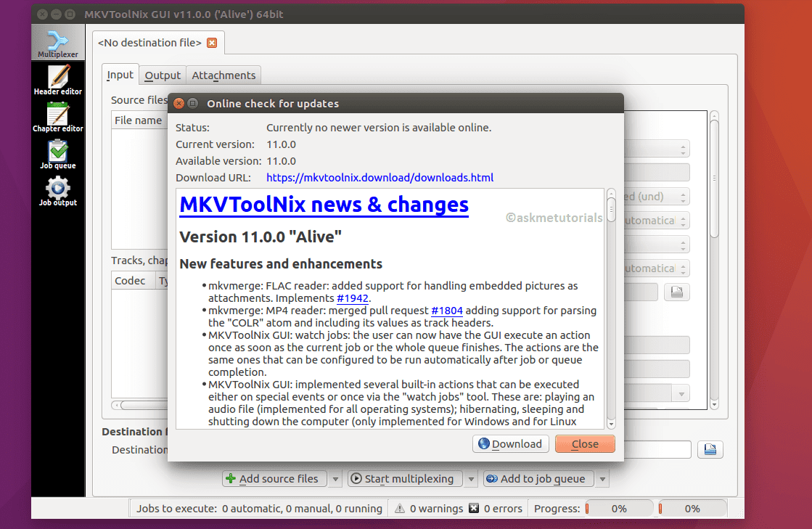This screenshot has width=812, height=529.
Task: Open the #1804 pull request link
Action: 447,311
